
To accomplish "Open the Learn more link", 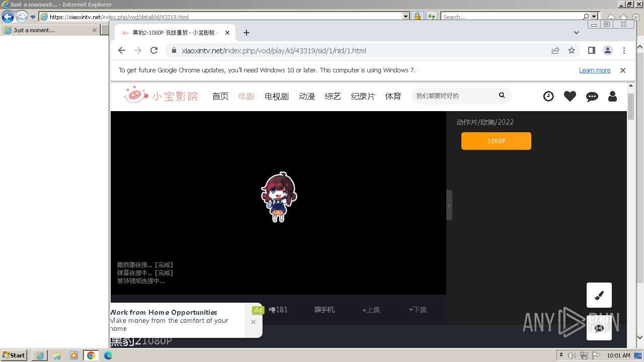I will tap(595, 70).
